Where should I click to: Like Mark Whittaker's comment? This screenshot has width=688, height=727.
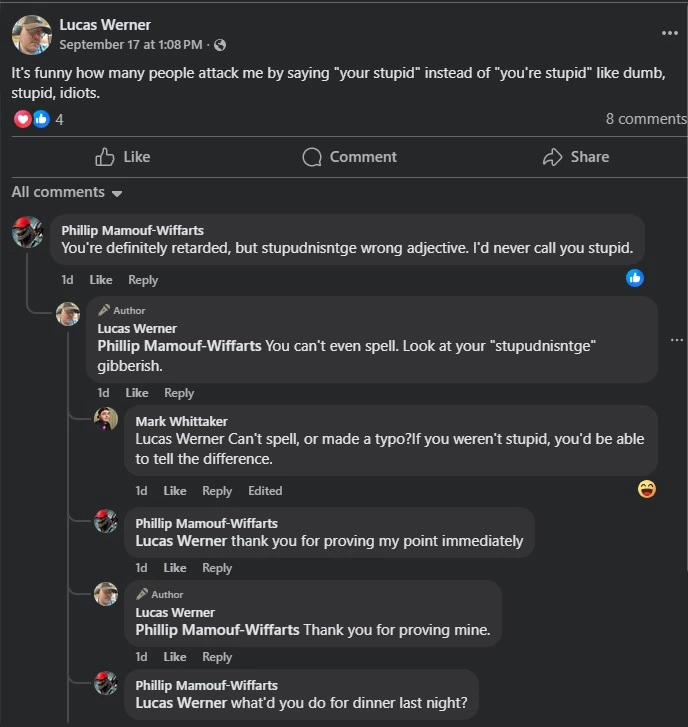click(x=175, y=491)
